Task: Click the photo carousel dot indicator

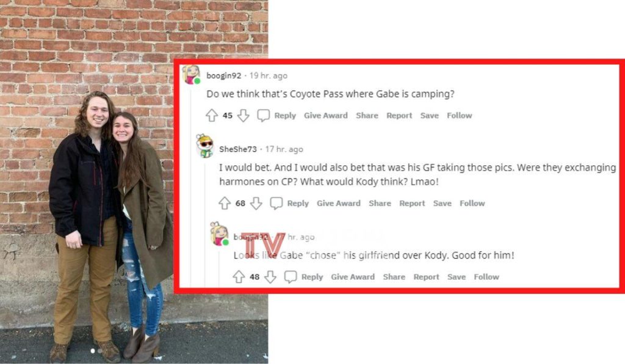Action: [93, 351]
